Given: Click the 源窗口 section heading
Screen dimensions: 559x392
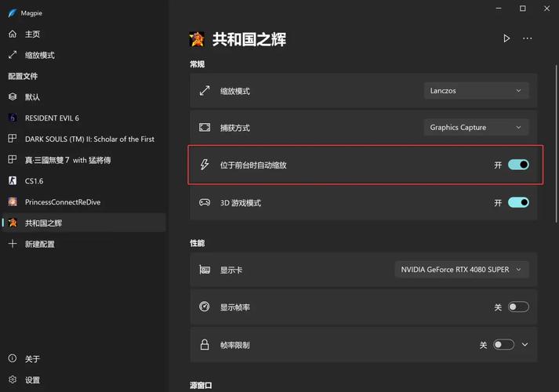Looking at the screenshot, I should click(201, 385).
